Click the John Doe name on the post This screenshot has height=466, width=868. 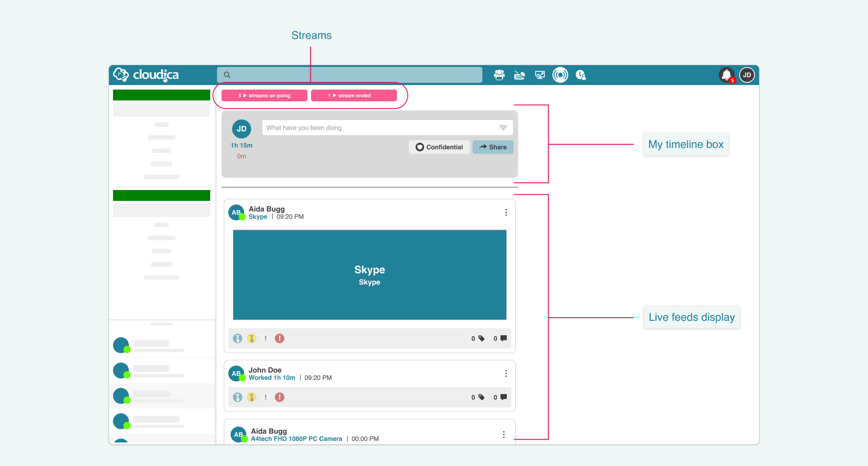pyautogui.click(x=265, y=370)
